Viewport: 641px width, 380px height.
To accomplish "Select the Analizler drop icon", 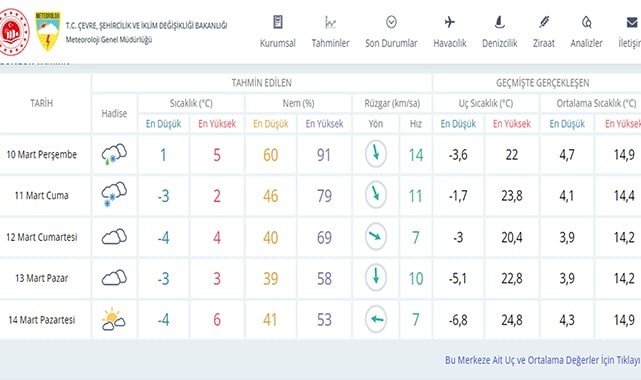I will 587,22.
